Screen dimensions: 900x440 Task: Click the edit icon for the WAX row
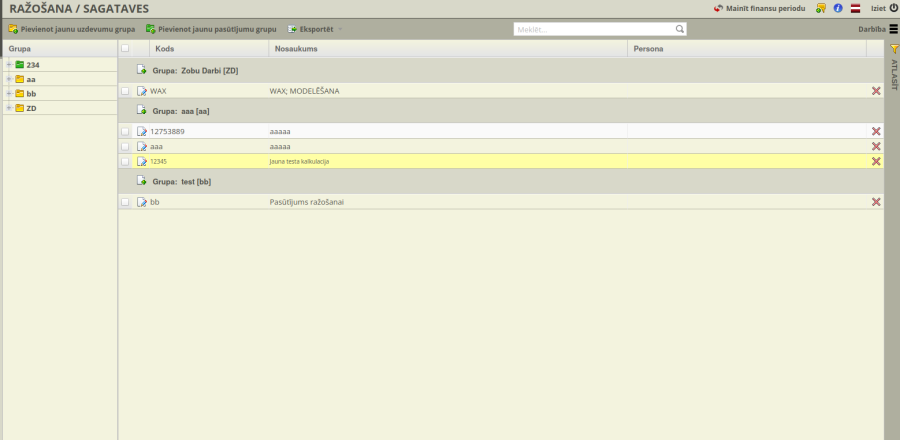[141, 91]
